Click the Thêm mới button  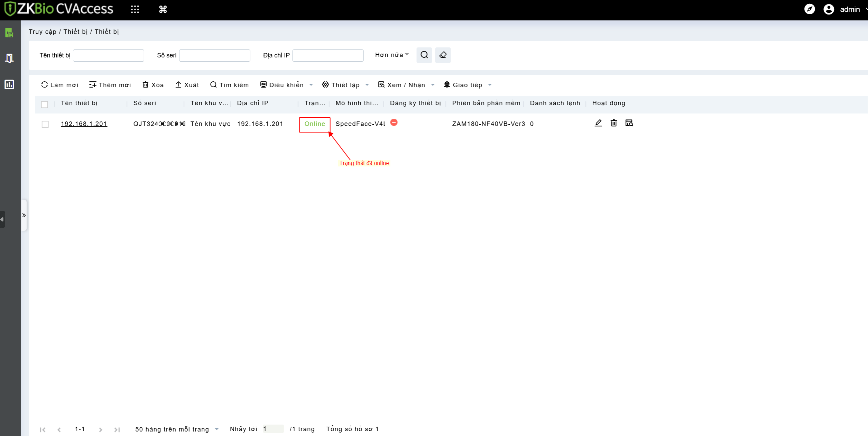pos(110,85)
